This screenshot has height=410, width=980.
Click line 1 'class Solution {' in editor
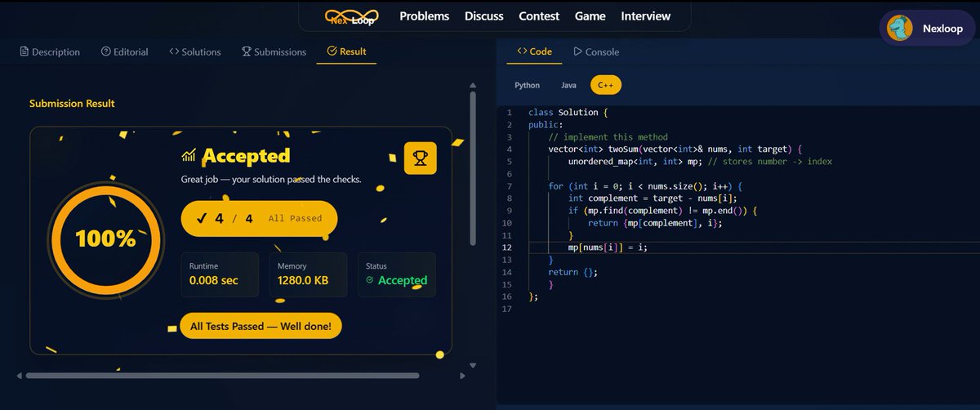tap(568, 113)
